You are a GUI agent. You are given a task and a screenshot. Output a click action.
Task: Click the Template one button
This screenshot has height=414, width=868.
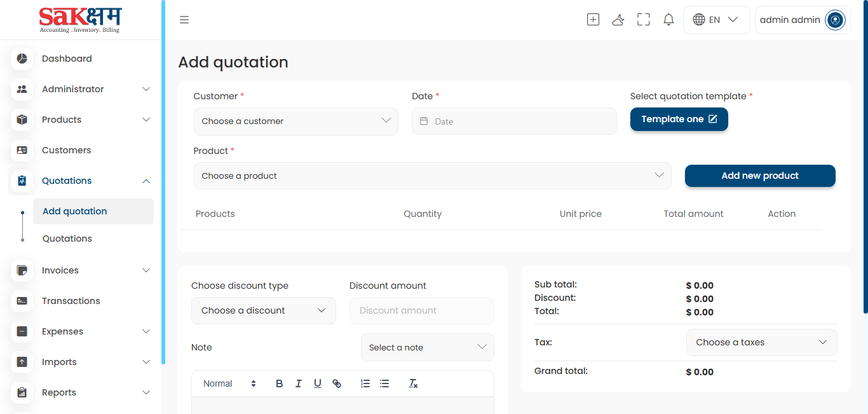tap(679, 120)
